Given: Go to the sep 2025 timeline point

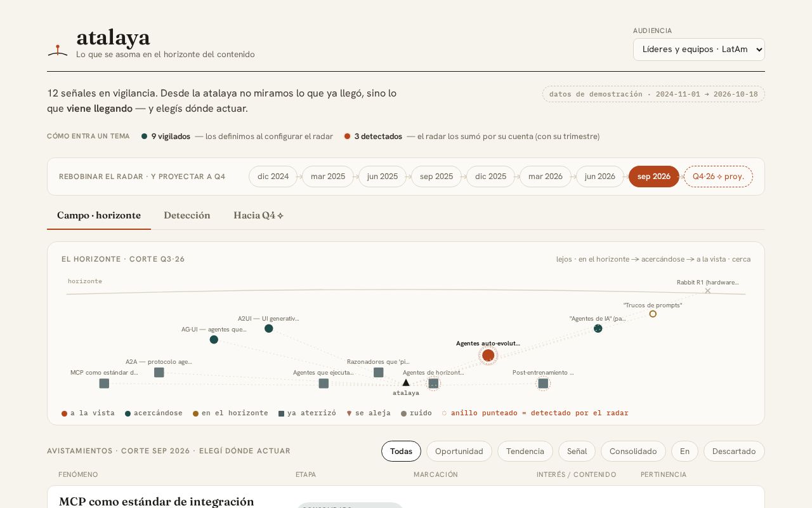Looking at the screenshot, I should tap(436, 177).
